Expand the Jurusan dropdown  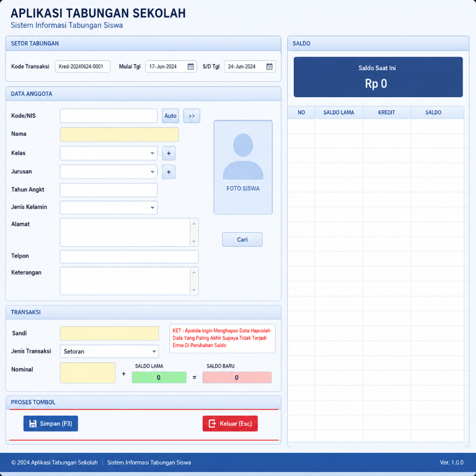tap(152, 172)
